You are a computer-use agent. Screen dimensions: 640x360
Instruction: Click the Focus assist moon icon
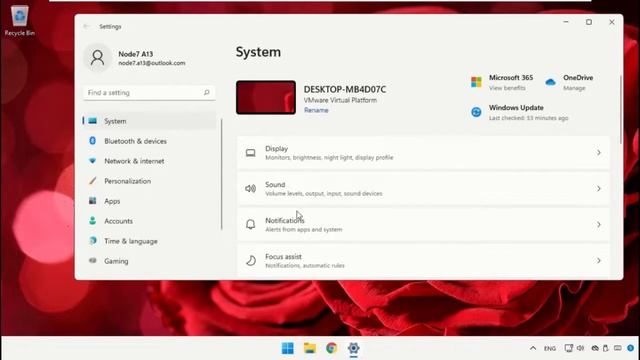251,260
